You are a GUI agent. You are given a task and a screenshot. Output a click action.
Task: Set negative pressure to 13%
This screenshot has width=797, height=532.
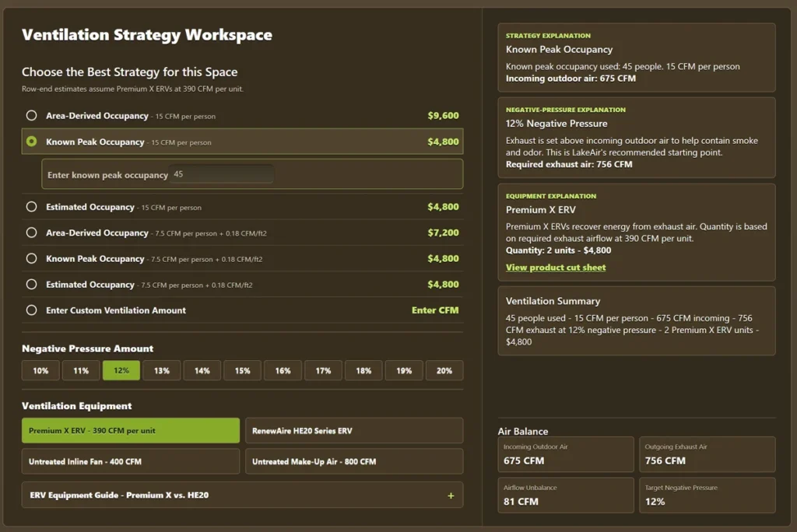[x=162, y=370]
